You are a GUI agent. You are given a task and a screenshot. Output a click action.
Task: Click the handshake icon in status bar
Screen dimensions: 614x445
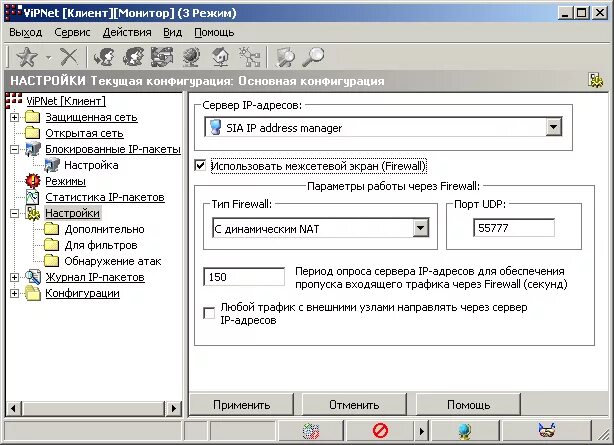click(547, 431)
